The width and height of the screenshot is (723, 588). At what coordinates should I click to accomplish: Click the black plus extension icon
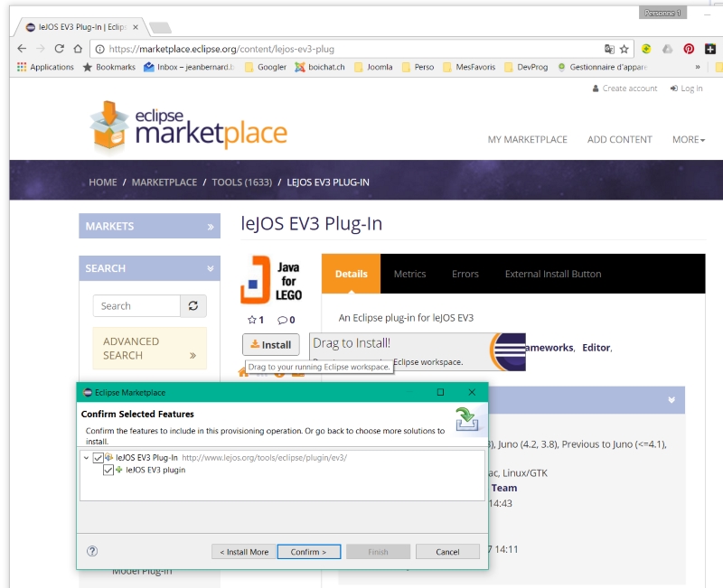pos(710,49)
